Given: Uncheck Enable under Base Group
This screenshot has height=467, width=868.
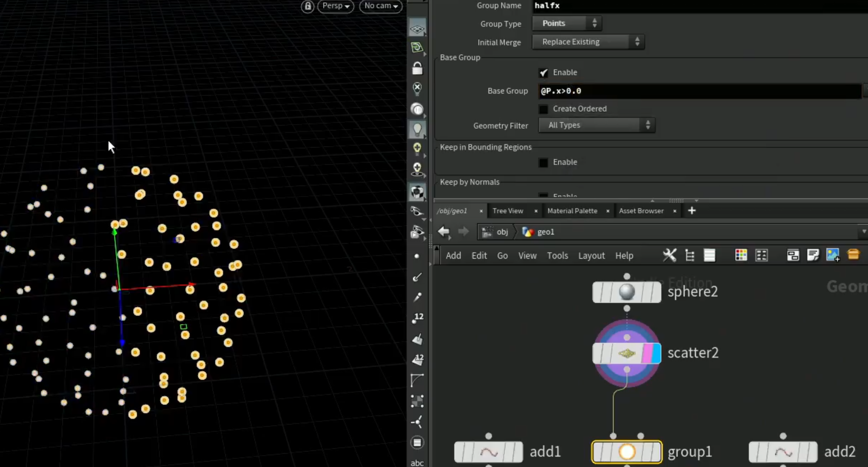Looking at the screenshot, I should coord(543,73).
